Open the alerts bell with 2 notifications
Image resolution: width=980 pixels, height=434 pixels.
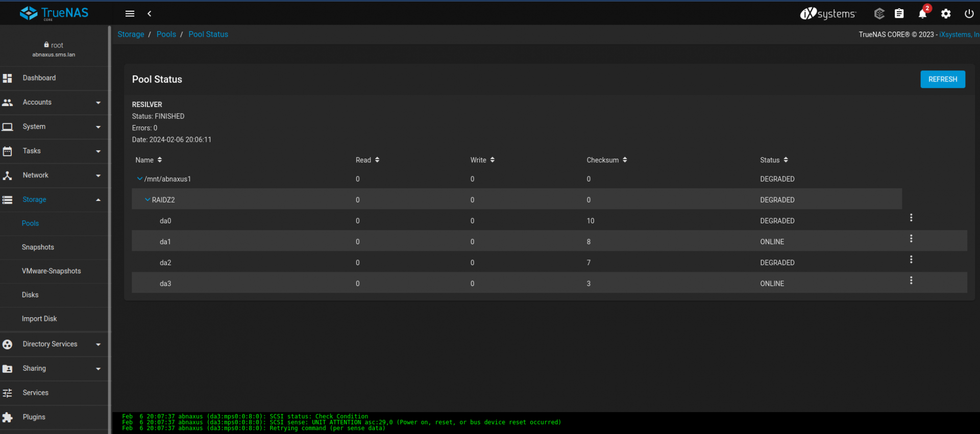pos(923,13)
